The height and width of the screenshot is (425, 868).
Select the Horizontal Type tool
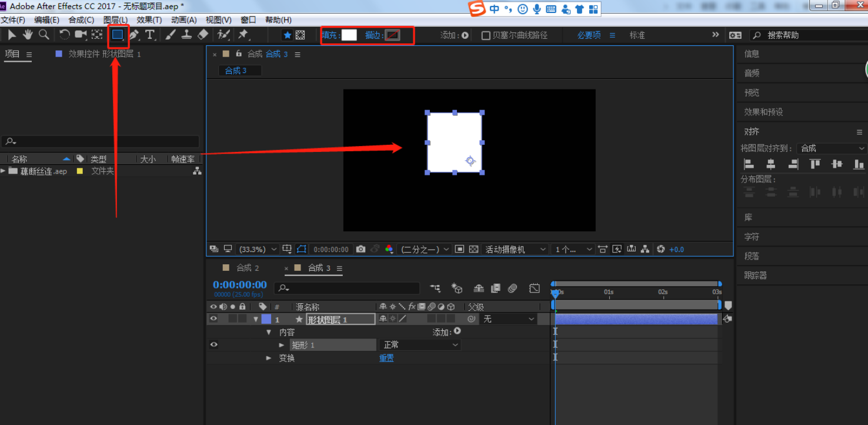tap(150, 35)
